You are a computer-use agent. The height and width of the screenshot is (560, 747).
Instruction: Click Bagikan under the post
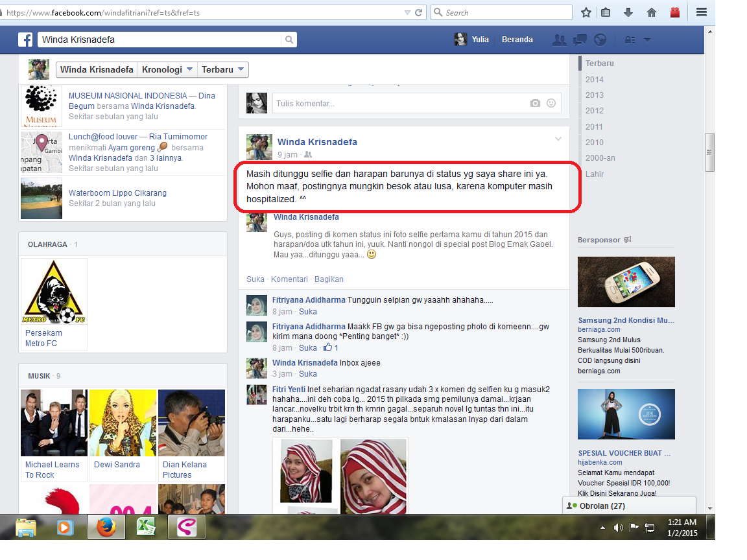tap(329, 279)
